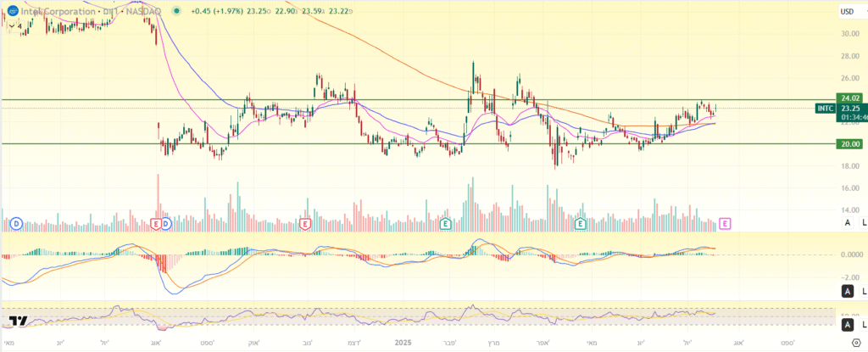Open the pink upcoming earnings E marker
868x352 pixels.
click(726, 224)
